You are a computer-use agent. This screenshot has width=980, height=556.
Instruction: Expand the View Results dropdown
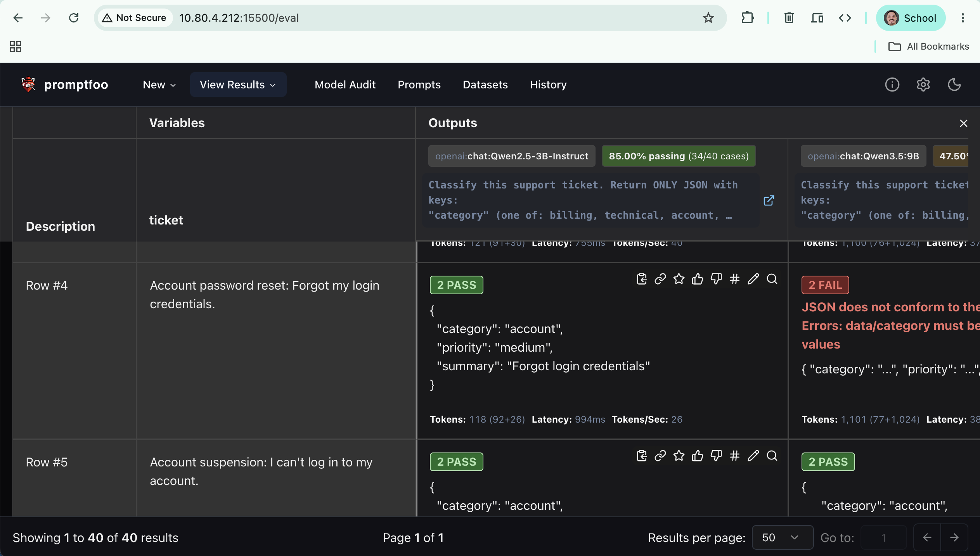pyautogui.click(x=238, y=85)
